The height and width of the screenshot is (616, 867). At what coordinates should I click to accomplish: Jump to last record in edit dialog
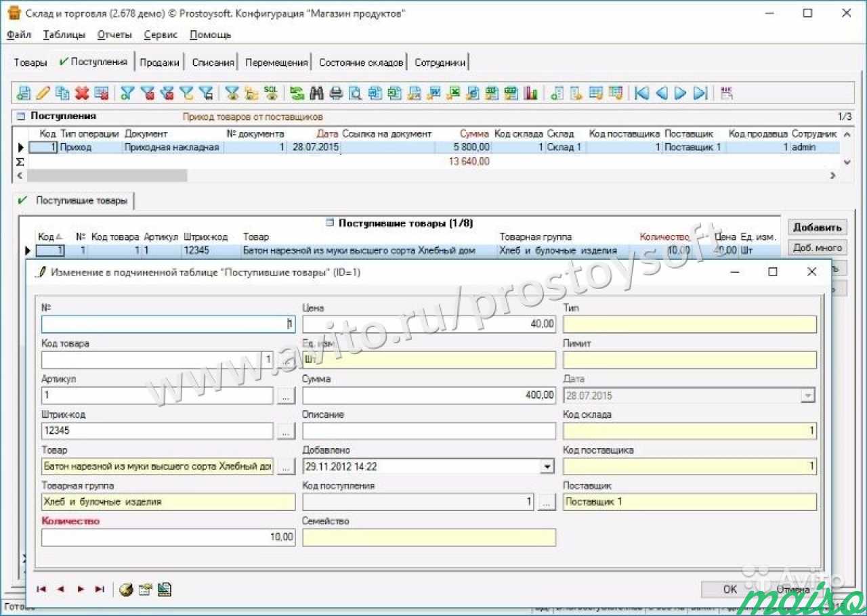pyautogui.click(x=100, y=590)
